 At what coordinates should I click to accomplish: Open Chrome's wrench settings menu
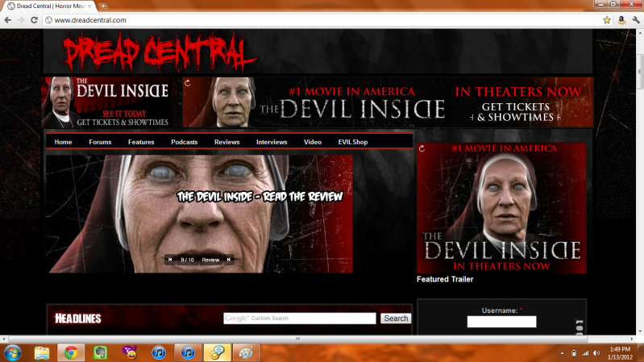click(636, 19)
